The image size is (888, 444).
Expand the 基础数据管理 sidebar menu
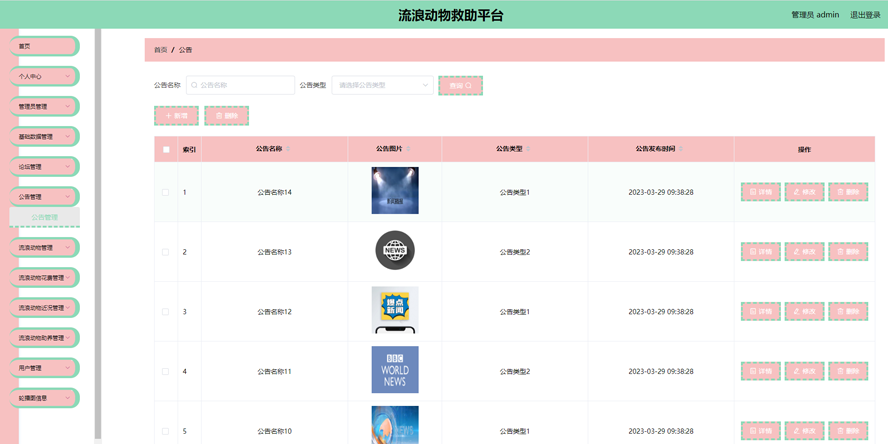[x=45, y=136]
